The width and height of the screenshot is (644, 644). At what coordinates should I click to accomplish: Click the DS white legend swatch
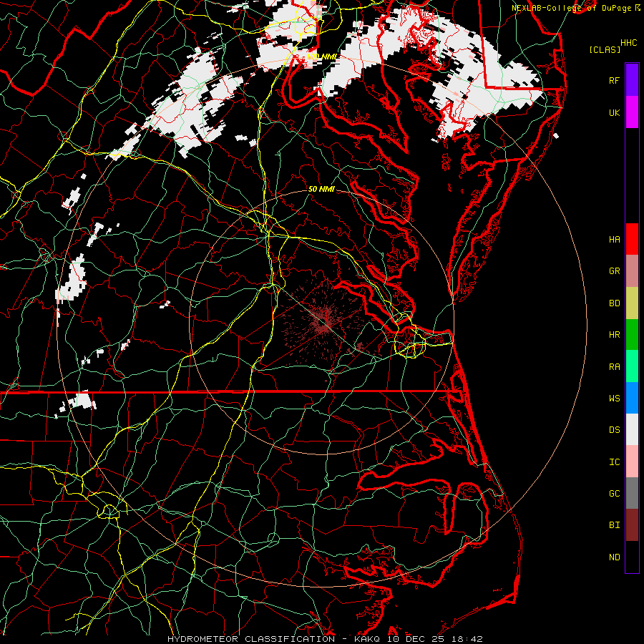point(632,429)
